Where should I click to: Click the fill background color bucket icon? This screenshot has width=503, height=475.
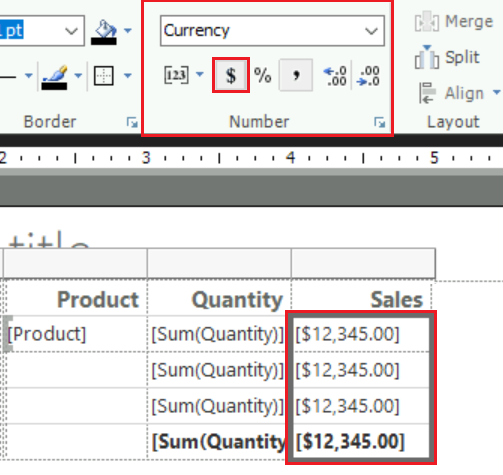(x=104, y=32)
